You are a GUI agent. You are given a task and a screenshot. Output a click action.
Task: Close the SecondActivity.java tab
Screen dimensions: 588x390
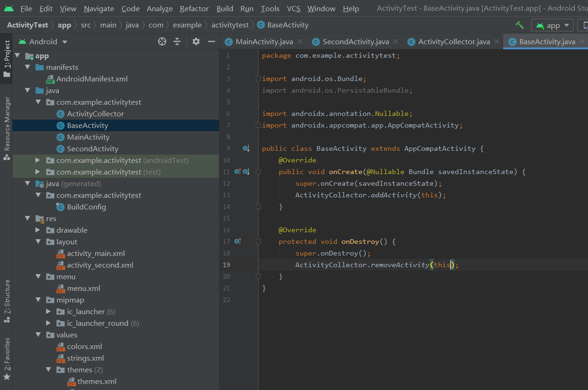(x=396, y=41)
